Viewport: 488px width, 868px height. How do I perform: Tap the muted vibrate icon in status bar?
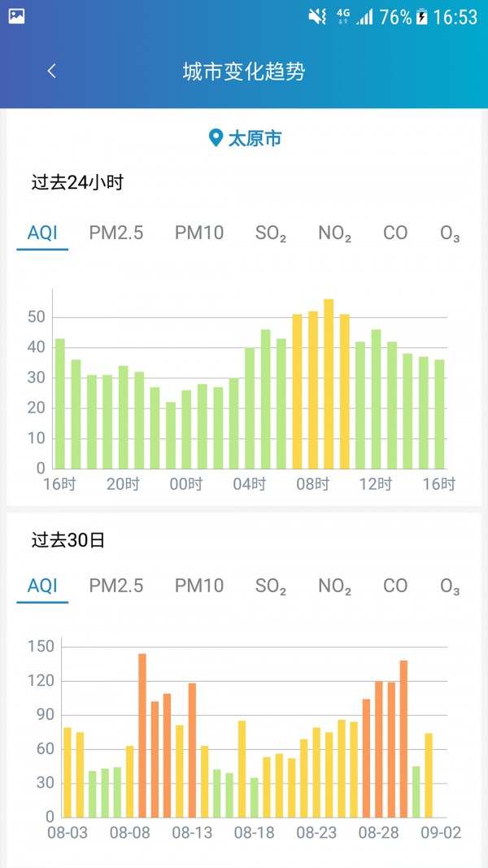point(317,17)
